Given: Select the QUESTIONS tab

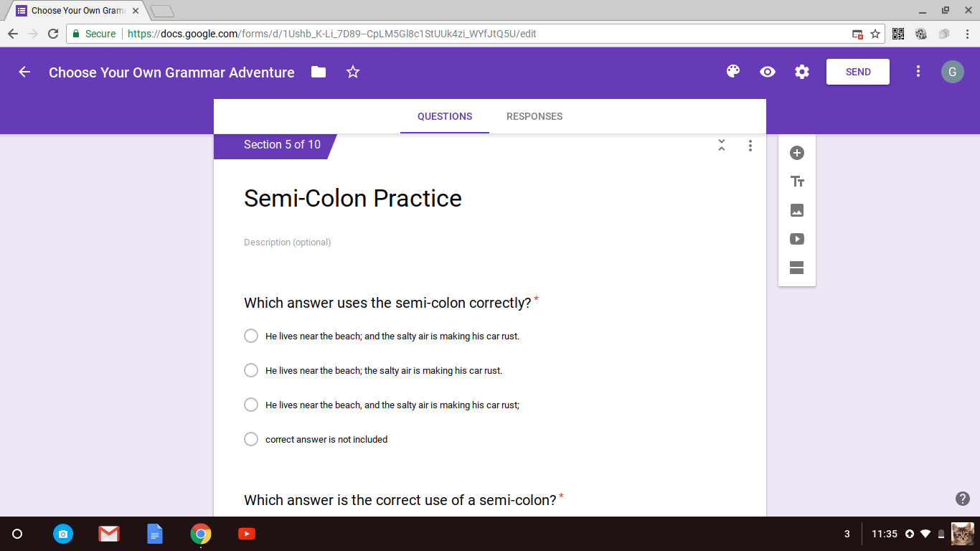Looking at the screenshot, I should pos(445,116).
